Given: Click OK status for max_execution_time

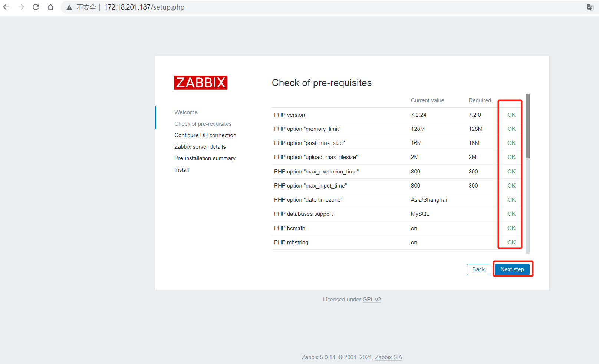Looking at the screenshot, I should (511, 172).
